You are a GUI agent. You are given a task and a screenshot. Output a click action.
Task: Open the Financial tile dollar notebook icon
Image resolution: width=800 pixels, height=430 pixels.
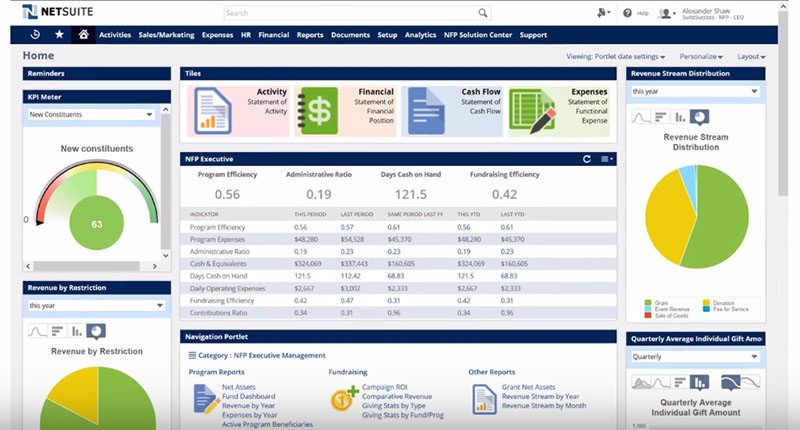317,111
